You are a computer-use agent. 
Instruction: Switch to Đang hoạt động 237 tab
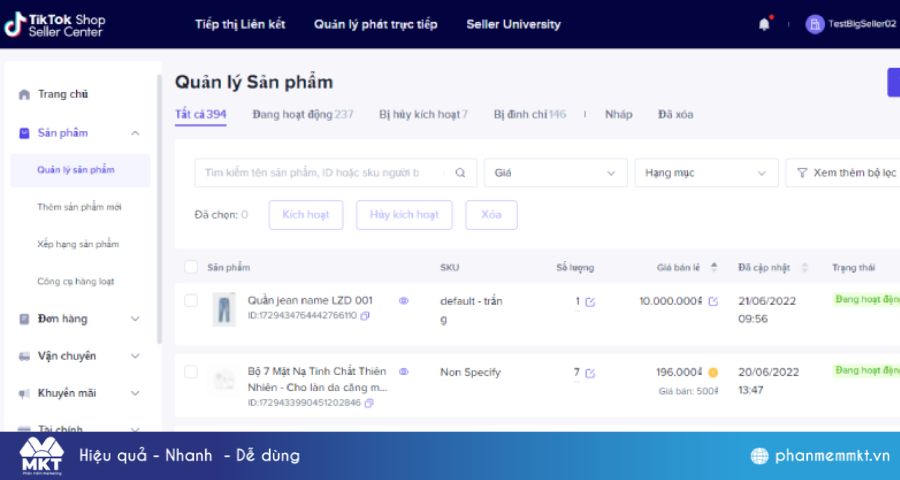[303, 114]
